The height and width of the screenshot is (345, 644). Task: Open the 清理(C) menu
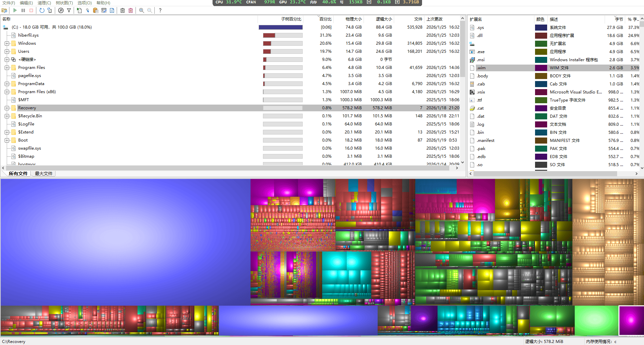point(44,3)
